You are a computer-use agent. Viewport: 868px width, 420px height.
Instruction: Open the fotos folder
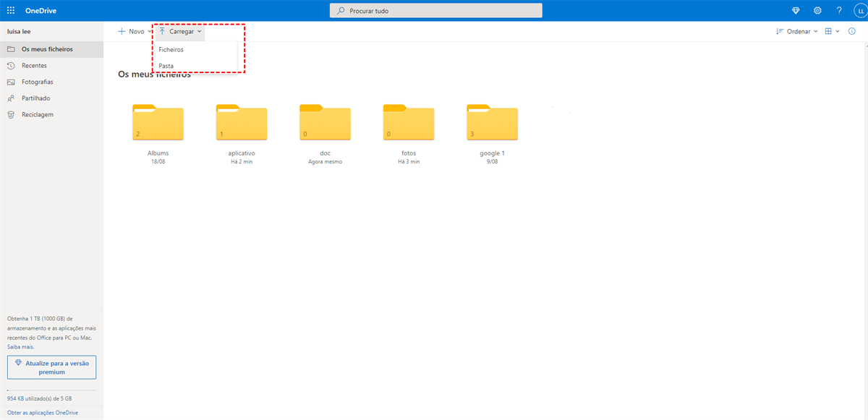click(x=409, y=122)
